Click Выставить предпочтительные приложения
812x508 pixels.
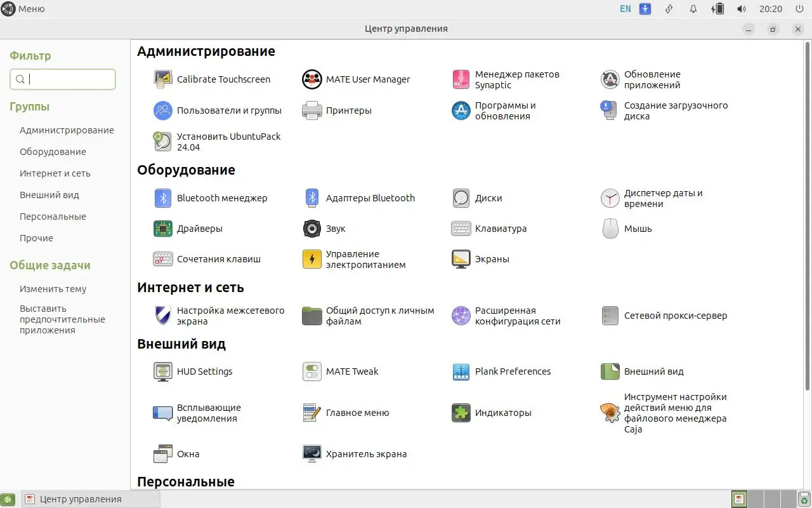[63, 319]
